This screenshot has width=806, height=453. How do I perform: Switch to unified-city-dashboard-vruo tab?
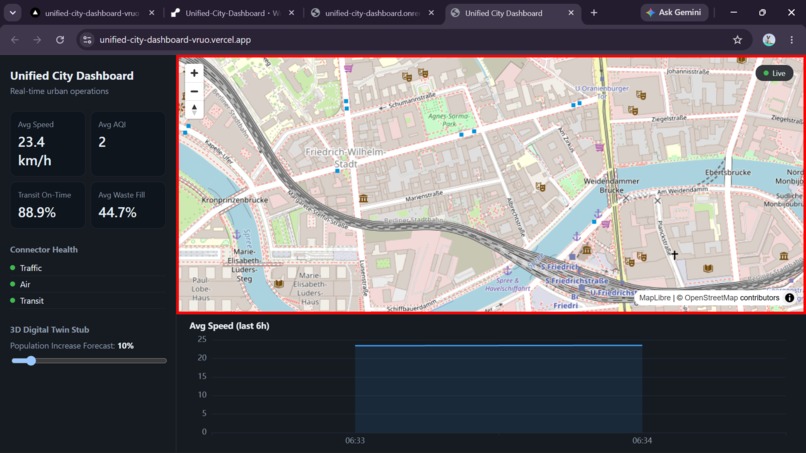91,13
